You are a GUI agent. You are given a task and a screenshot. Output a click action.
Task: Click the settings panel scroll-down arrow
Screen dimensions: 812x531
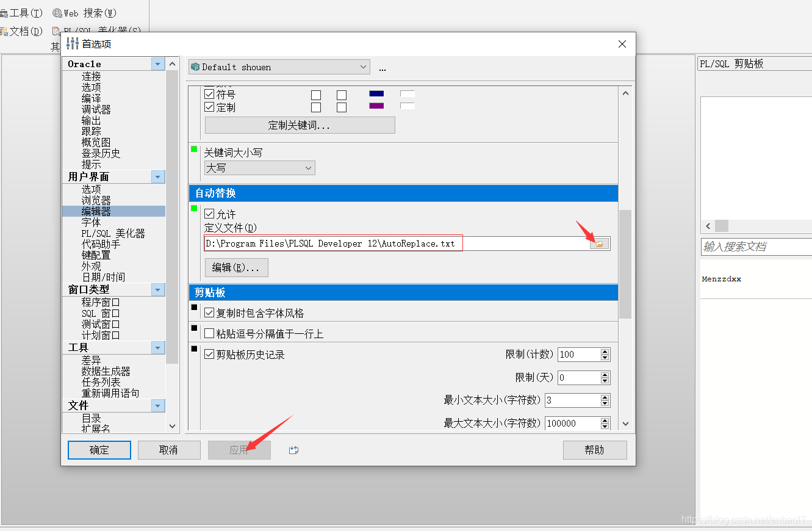tap(625, 424)
